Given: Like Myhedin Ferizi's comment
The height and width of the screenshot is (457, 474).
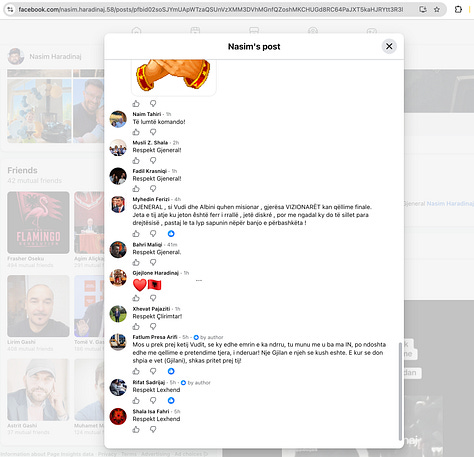Looking at the screenshot, I should coord(136,234).
